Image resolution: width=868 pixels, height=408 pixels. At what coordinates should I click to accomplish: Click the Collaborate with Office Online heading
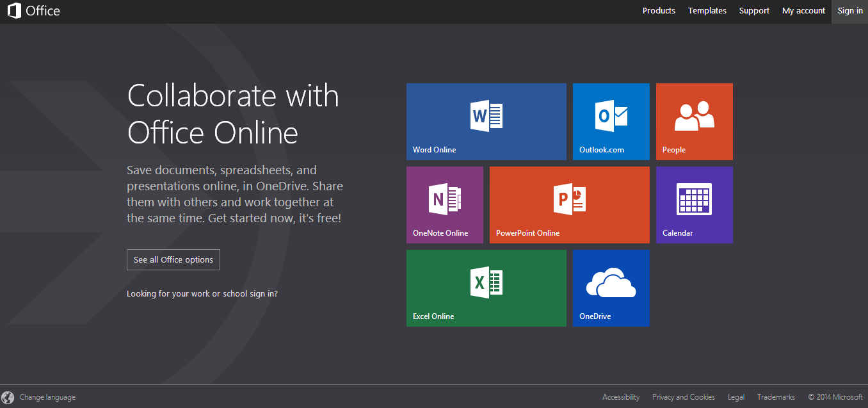pos(233,114)
